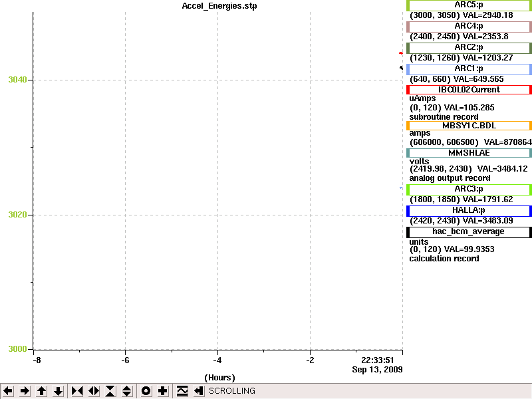
Task: Click the -6 hours x-axis label
Action: pos(125,360)
